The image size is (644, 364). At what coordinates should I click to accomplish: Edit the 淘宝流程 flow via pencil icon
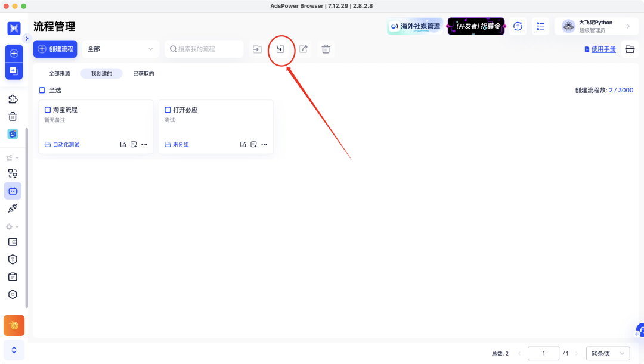pyautogui.click(x=123, y=144)
